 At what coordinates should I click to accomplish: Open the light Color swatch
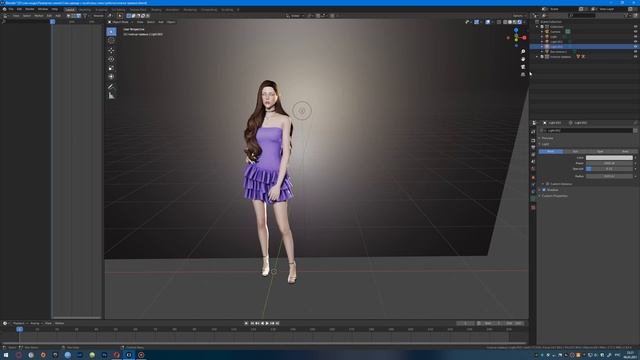[x=609, y=158]
